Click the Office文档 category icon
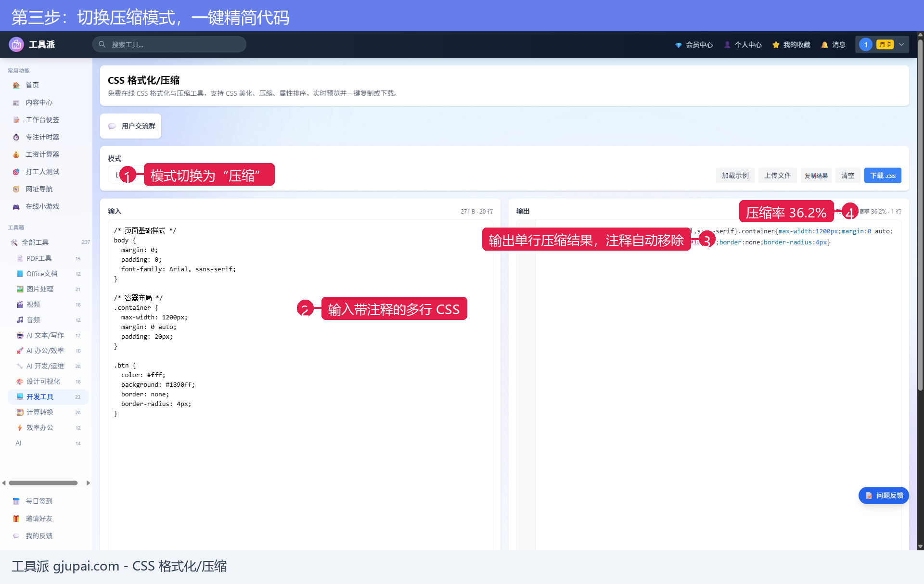 pos(20,274)
